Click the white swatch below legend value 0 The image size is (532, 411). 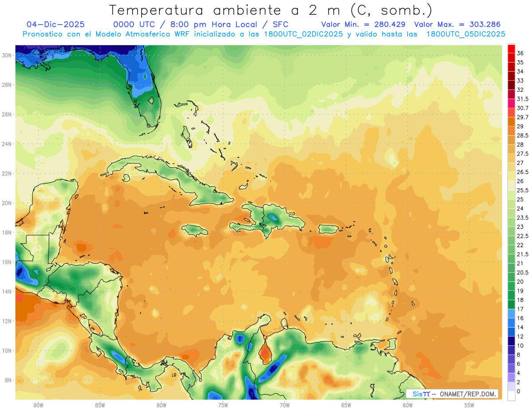click(511, 396)
